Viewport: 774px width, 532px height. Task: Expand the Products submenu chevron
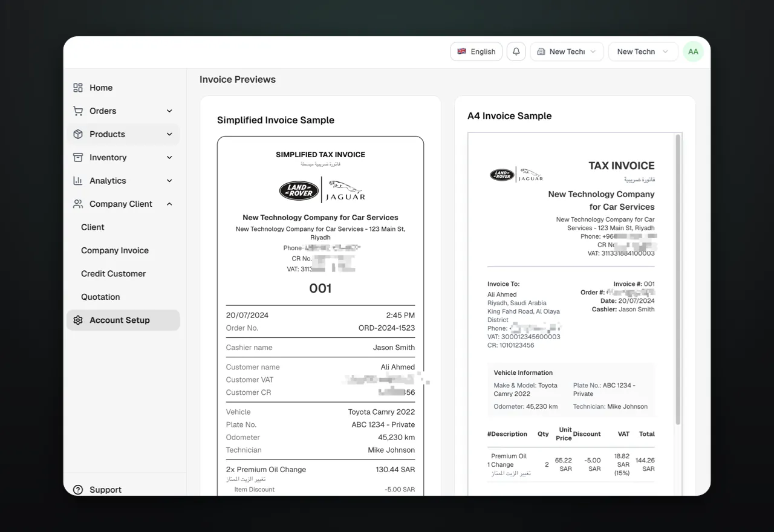(169, 134)
